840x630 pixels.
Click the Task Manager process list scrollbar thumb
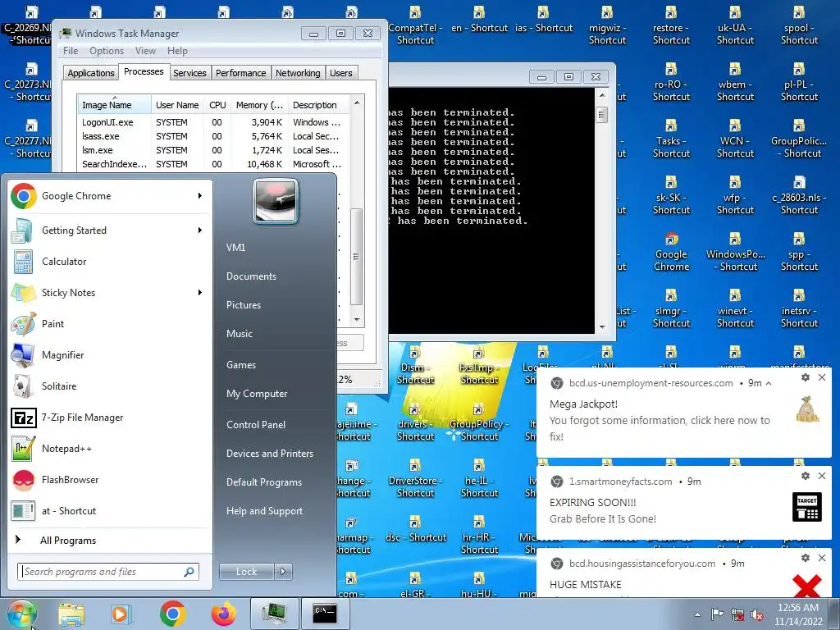(356, 257)
